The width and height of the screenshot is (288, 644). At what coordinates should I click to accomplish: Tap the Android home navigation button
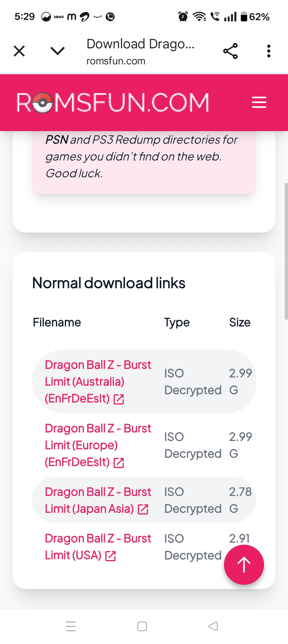(x=142, y=626)
